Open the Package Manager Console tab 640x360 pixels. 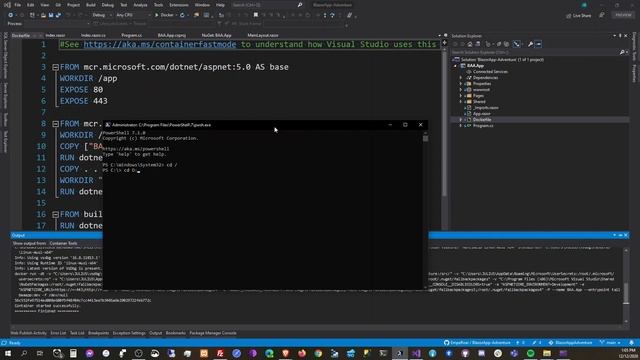pos(213,333)
